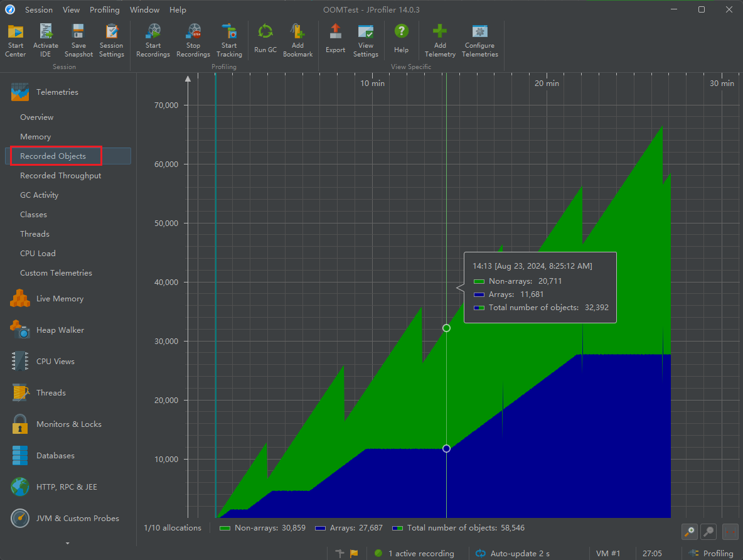Select GC Activity telemetry
Viewport: 743px width, 560px height.
(68, 195)
